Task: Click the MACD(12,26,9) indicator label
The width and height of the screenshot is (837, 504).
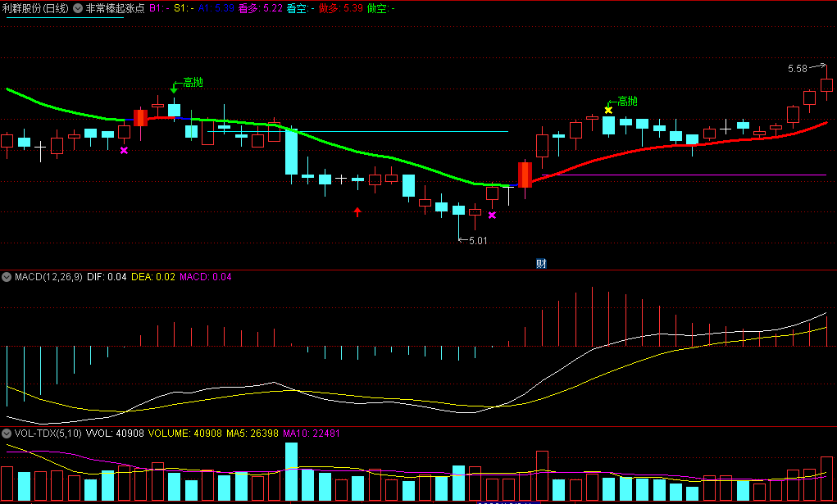Action: click(48, 276)
